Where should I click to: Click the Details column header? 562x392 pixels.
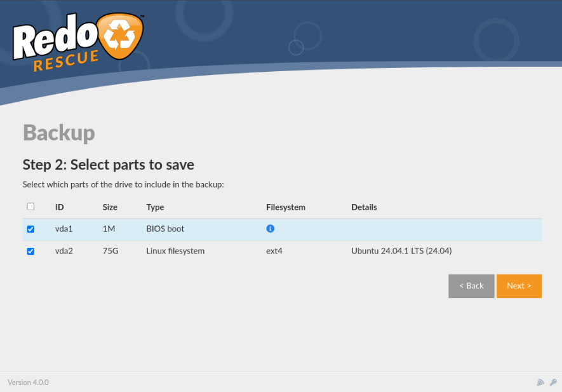(x=364, y=207)
